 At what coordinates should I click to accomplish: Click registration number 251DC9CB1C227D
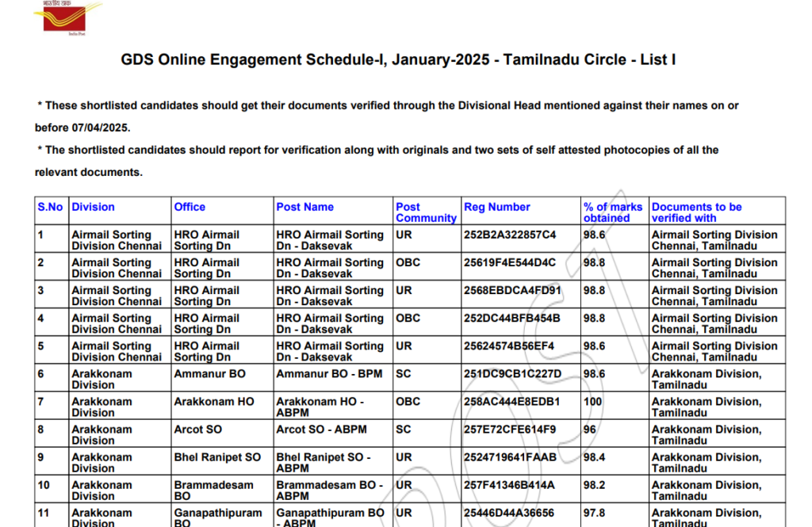tap(513, 374)
